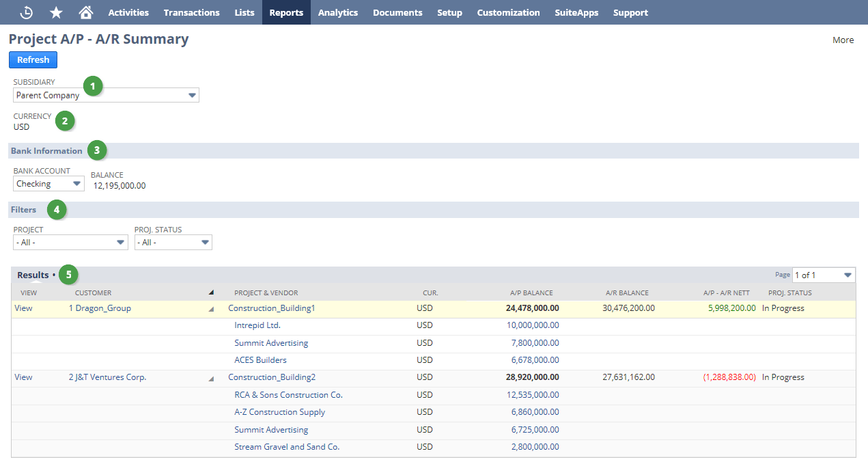Click the customer column sort triangle icon

211,293
